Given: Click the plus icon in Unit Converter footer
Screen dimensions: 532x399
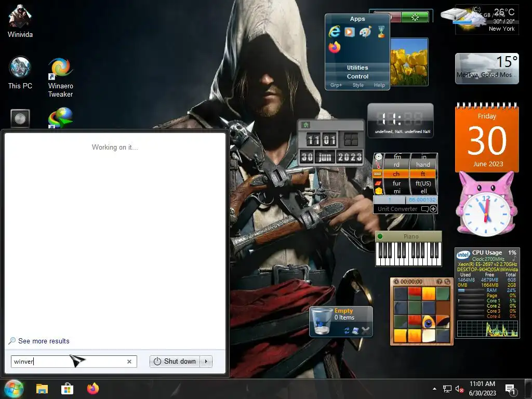Looking at the screenshot, I should [x=433, y=209].
